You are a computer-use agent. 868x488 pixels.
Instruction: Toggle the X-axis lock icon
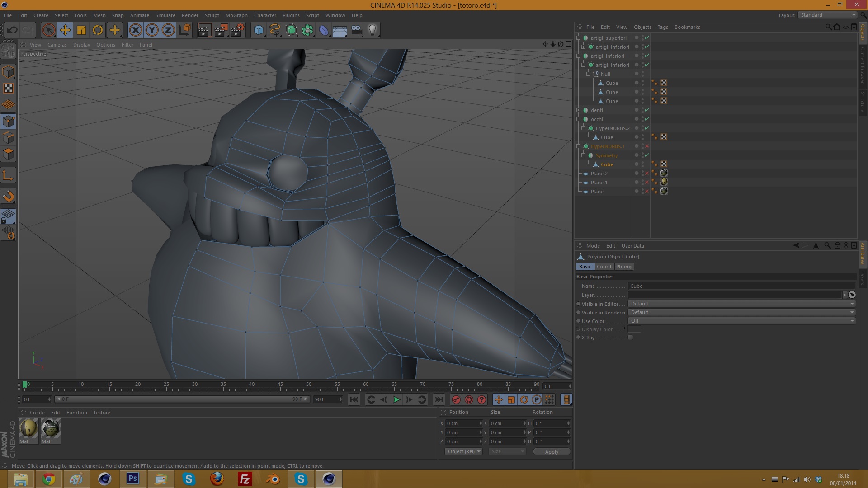[136, 30]
